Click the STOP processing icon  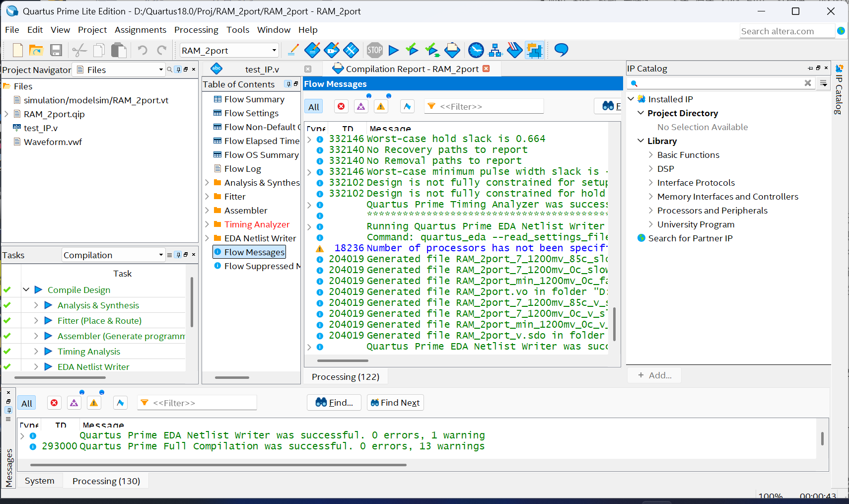coord(375,50)
